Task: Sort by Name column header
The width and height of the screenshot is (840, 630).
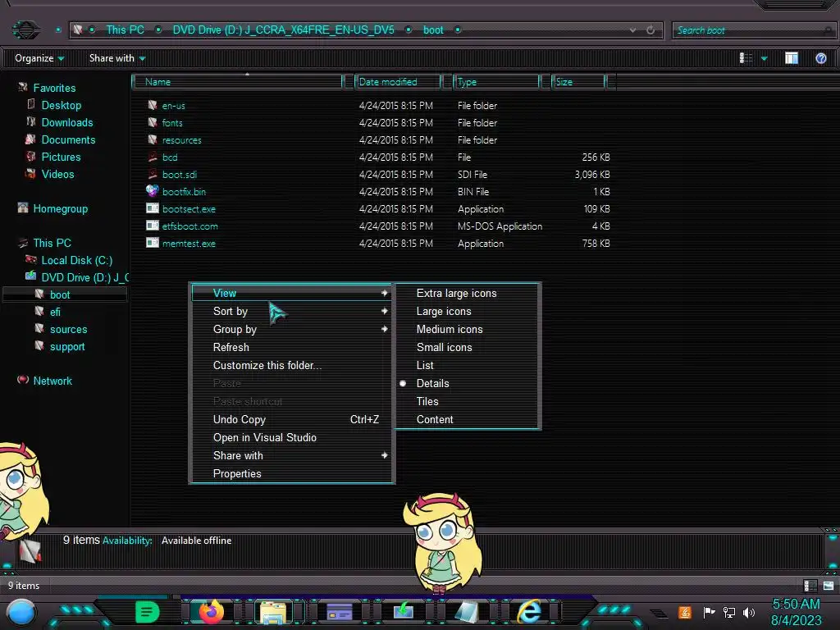Action: coord(238,81)
